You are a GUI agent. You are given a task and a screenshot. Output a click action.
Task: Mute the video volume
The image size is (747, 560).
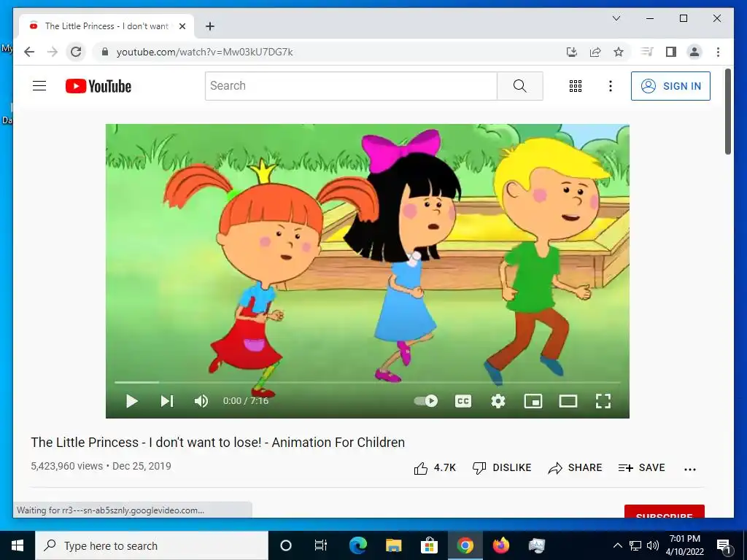click(201, 401)
